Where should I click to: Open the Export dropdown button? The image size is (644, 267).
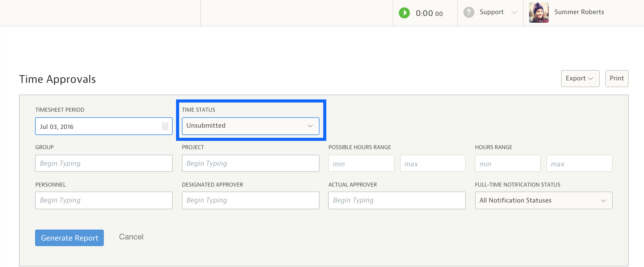[x=580, y=79]
